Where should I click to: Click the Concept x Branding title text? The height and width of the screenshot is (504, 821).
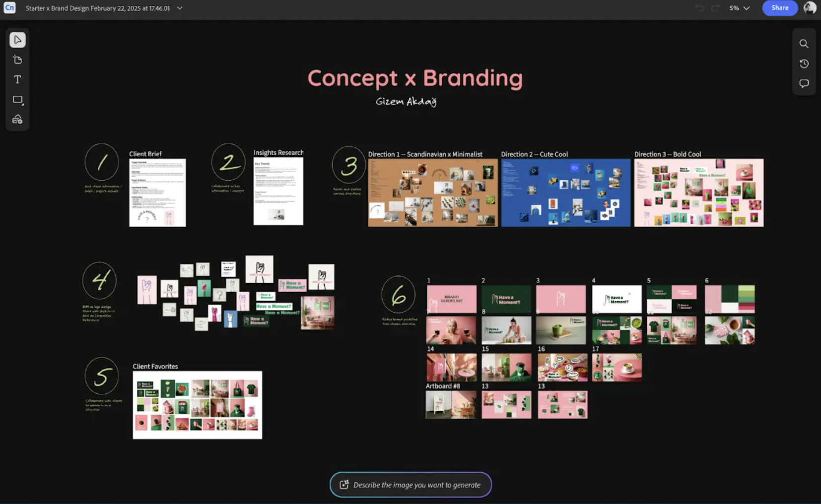415,78
